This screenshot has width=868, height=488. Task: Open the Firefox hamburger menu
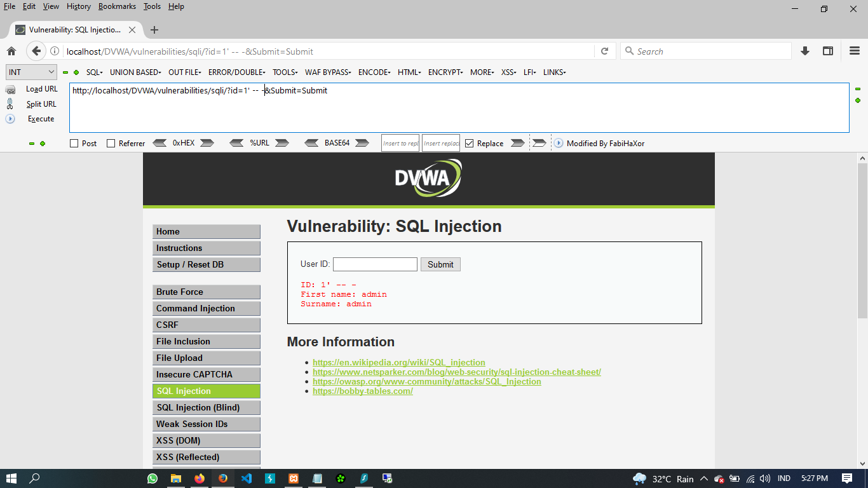click(x=855, y=51)
